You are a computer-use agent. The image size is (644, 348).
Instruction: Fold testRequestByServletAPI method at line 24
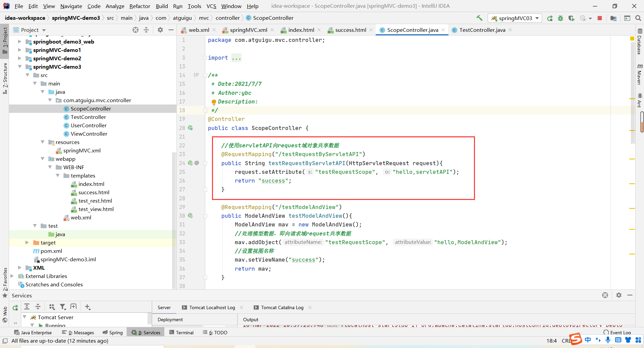[205, 163]
